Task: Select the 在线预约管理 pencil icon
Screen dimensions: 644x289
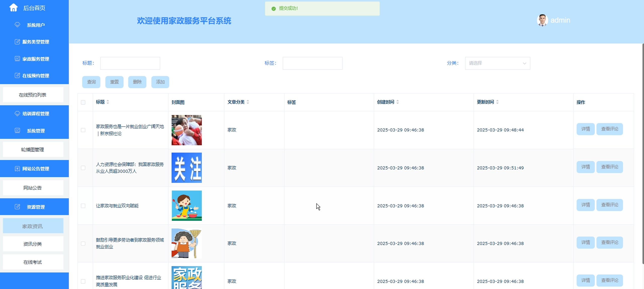Action: point(17,76)
